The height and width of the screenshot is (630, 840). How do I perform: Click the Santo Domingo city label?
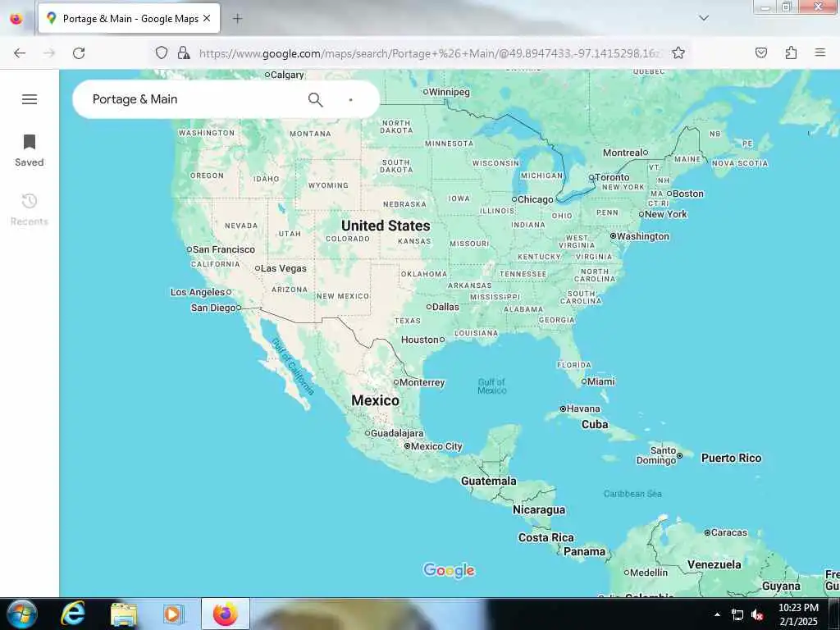coord(656,455)
